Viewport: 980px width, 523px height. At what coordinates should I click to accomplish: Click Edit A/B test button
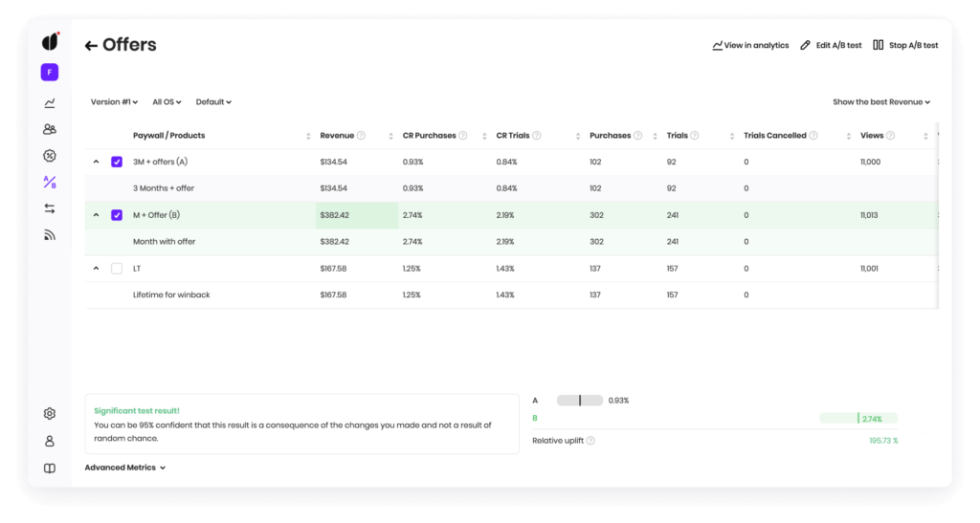(x=831, y=46)
